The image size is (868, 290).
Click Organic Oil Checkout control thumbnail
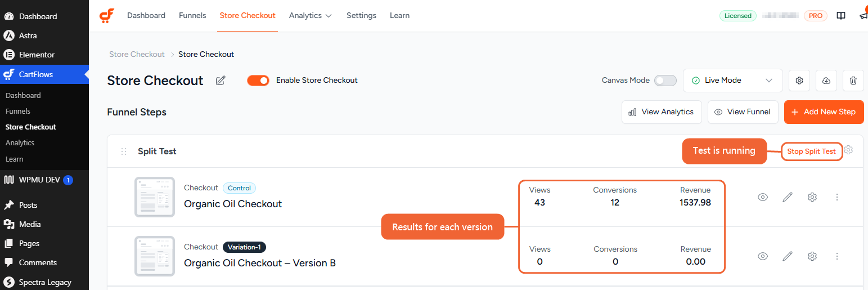click(155, 197)
